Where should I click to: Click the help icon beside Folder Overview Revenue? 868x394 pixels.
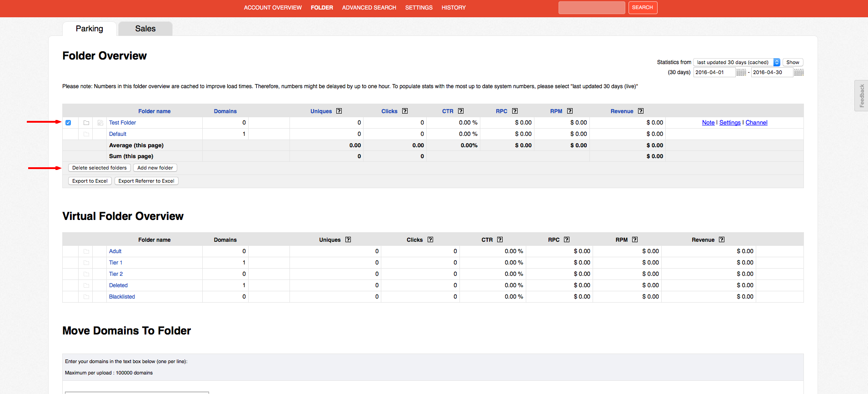click(641, 111)
